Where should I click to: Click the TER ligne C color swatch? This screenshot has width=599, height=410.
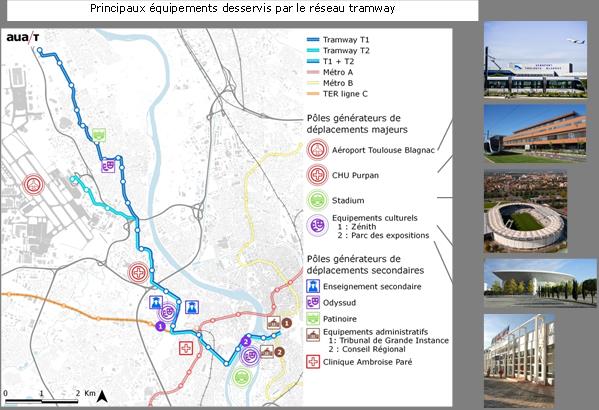click(x=313, y=94)
